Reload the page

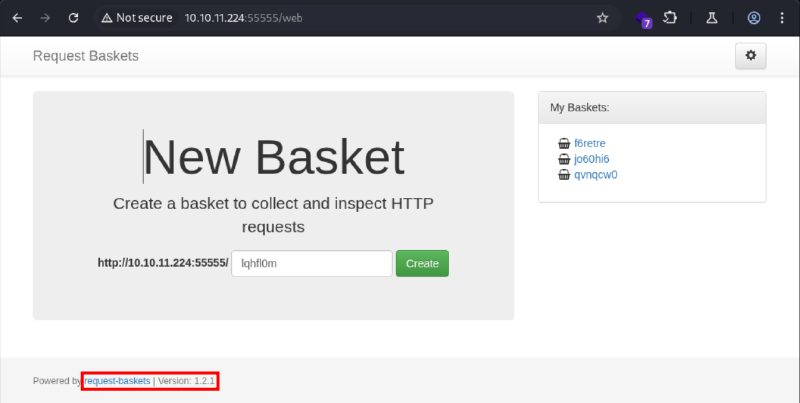pyautogui.click(x=73, y=18)
